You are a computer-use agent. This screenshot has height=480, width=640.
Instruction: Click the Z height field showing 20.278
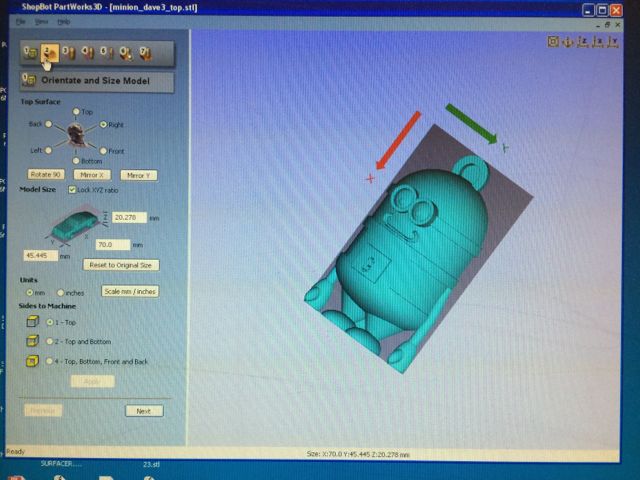pyautogui.click(x=129, y=218)
